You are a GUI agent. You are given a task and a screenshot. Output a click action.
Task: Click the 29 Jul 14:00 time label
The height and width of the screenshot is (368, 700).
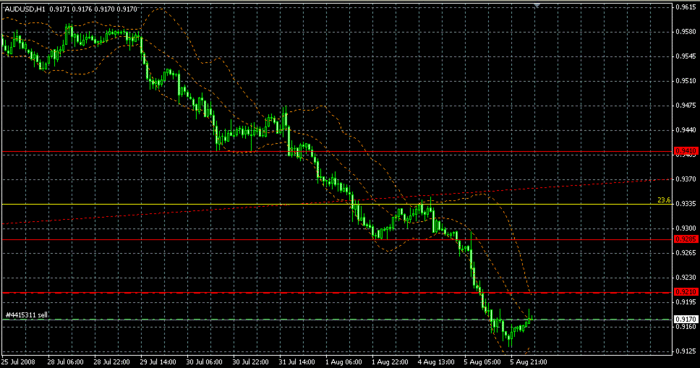point(158,362)
